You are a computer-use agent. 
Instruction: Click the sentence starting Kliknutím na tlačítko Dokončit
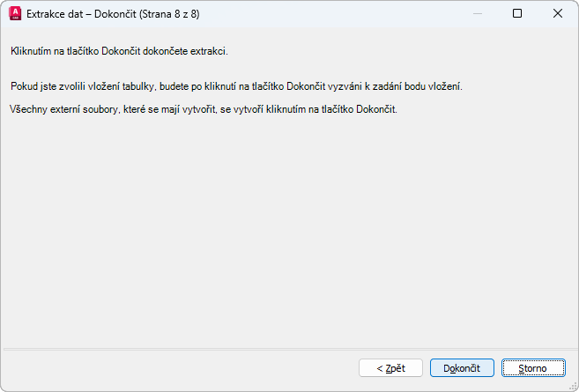[119, 52]
